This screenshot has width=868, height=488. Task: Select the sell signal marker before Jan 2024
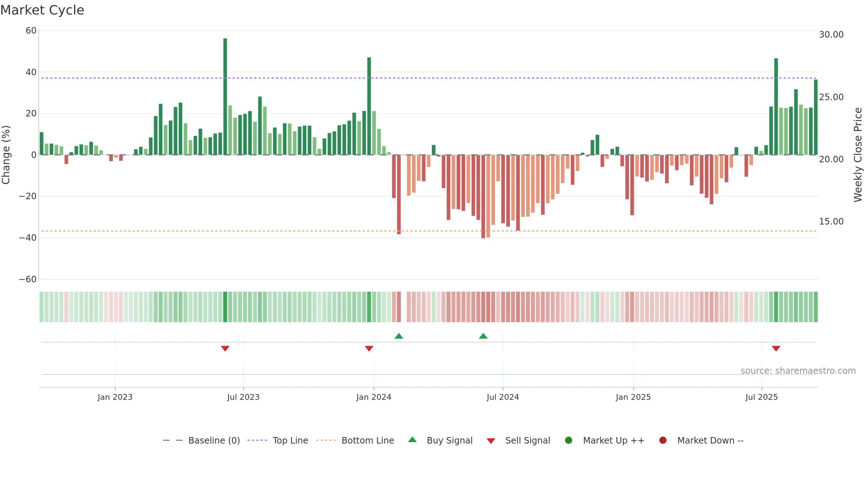click(369, 348)
